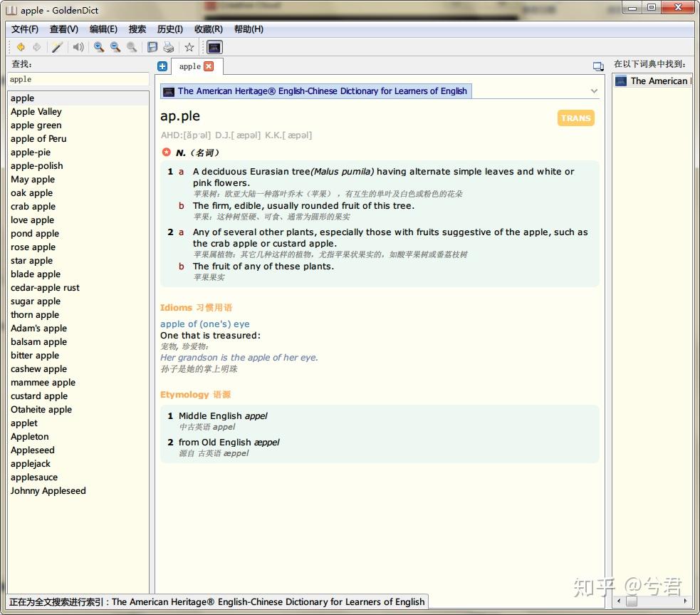700x615 pixels.
Task: Add to favorites with the star icon
Action: (x=189, y=47)
